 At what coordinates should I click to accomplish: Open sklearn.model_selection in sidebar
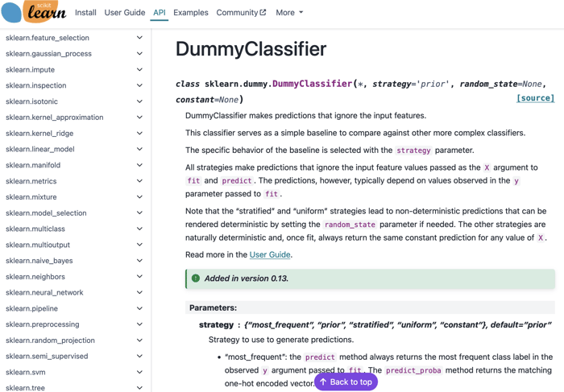click(46, 213)
